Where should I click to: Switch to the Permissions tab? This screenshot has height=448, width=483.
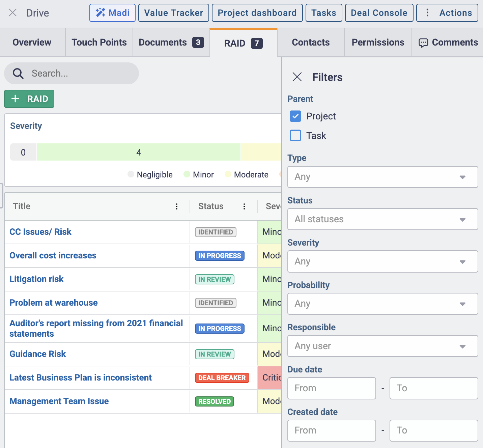tap(378, 43)
